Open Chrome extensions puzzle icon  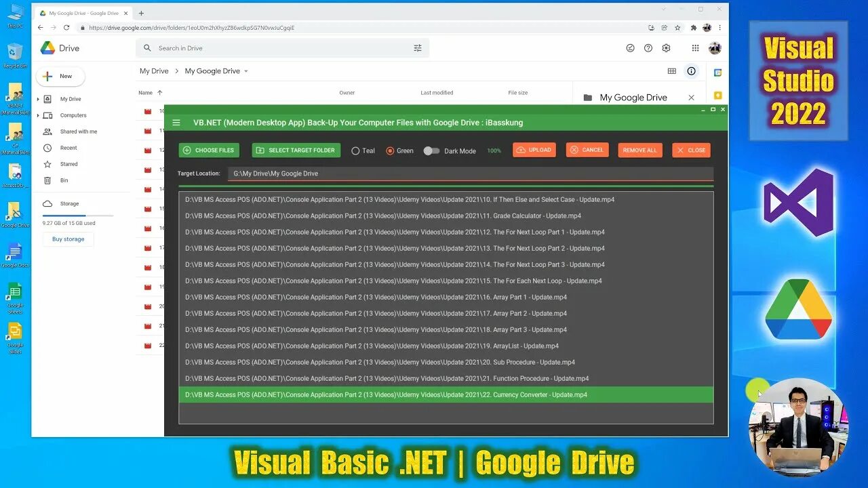[693, 28]
